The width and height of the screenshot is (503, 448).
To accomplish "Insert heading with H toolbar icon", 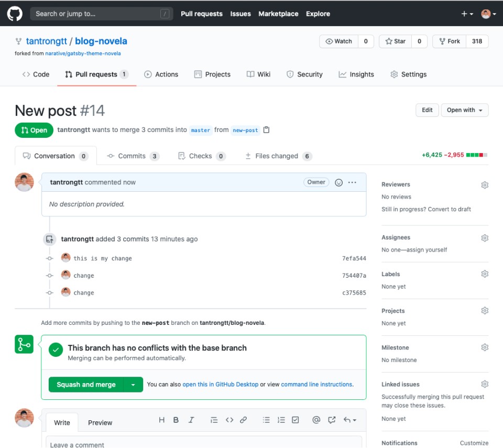I will tap(162, 420).
